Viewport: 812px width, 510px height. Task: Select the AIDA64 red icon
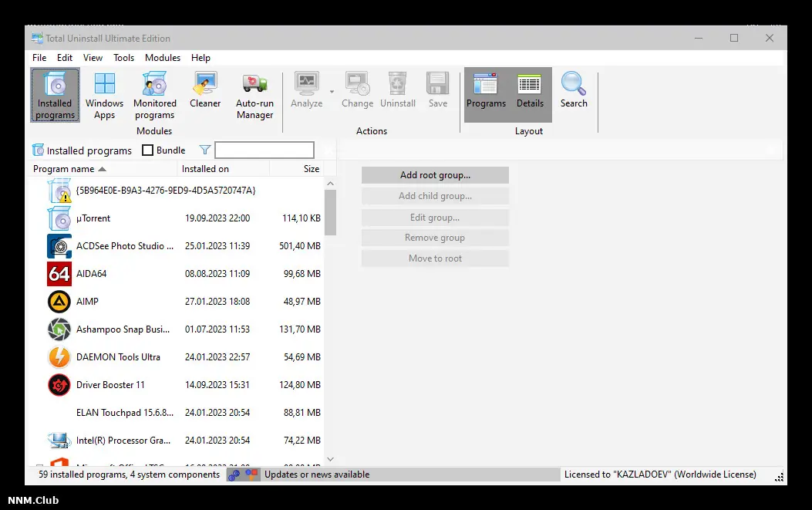tap(59, 274)
